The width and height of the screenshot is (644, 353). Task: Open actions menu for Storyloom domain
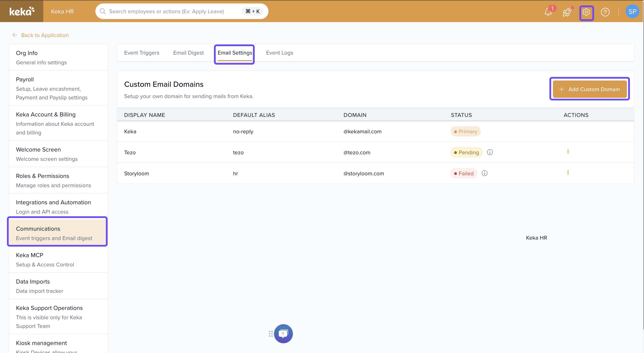(x=568, y=173)
